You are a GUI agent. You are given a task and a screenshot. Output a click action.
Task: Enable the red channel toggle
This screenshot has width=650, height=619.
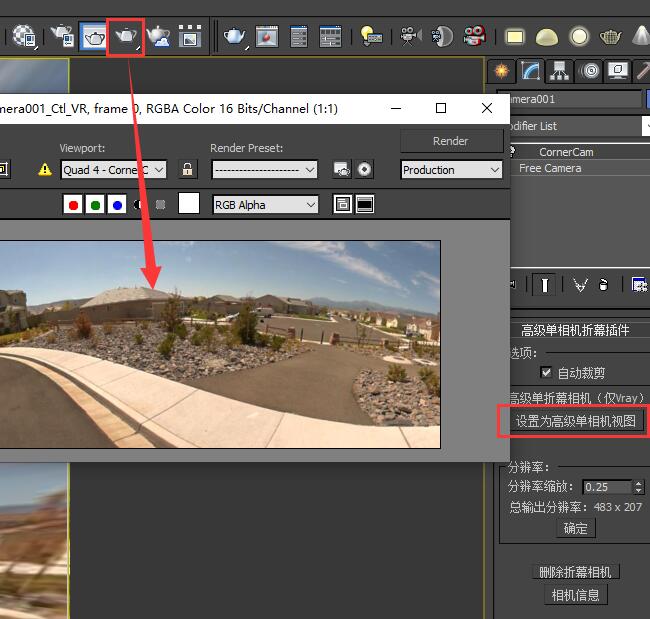click(73, 205)
